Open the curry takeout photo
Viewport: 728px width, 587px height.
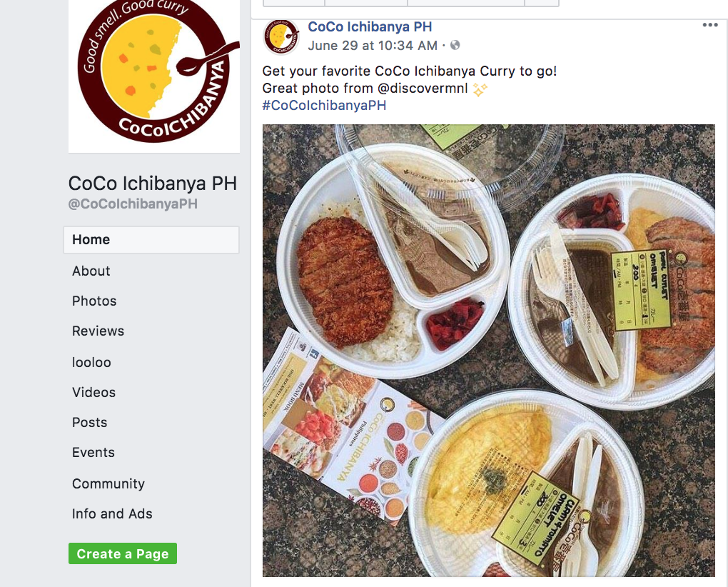pyautogui.click(x=488, y=351)
